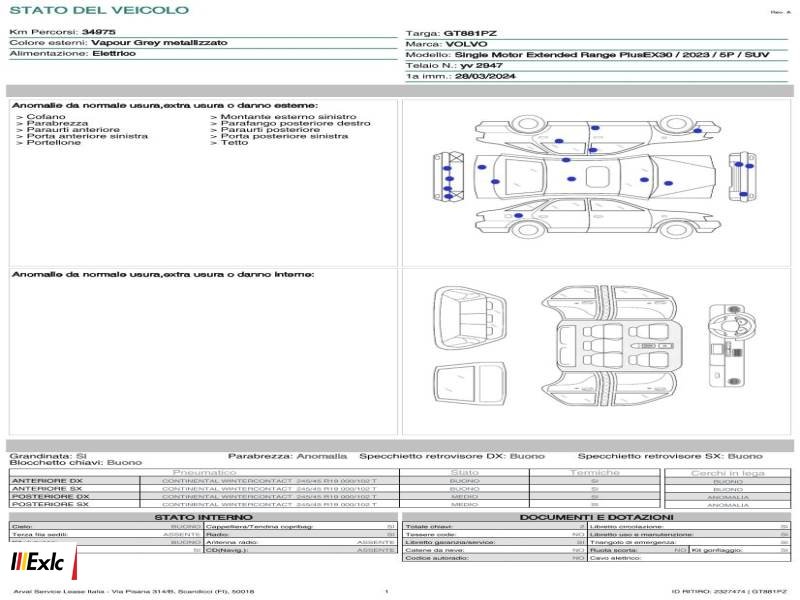Click the 'Modello: Single Motor Extended Range' line
Screen dimensions: 800x600
point(587,55)
